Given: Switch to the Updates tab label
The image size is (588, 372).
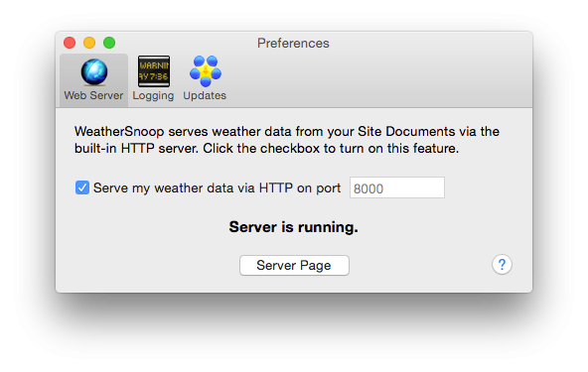Looking at the screenshot, I should click(x=205, y=96).
